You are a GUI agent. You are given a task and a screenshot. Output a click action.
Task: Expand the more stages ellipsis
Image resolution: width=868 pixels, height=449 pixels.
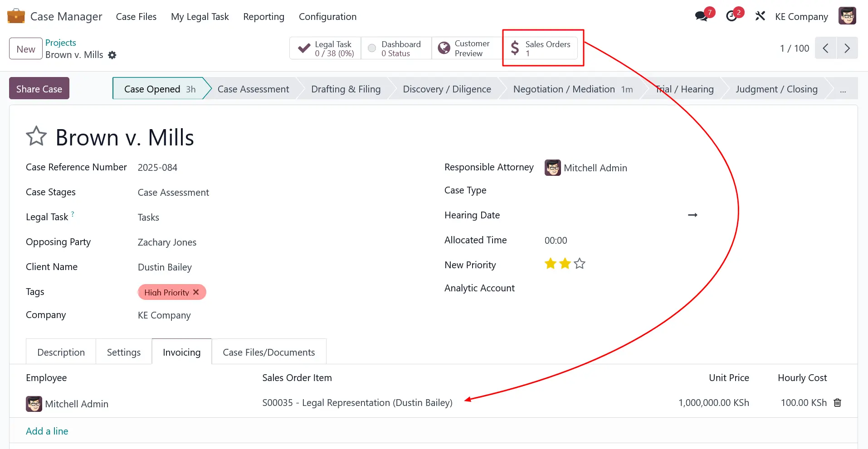point(843,89)
